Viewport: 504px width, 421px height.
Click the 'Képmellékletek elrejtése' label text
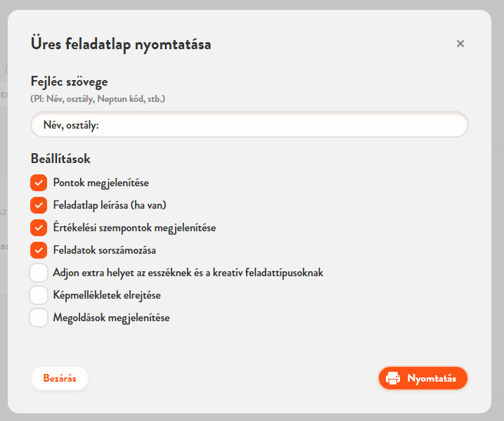pos(107,295)
